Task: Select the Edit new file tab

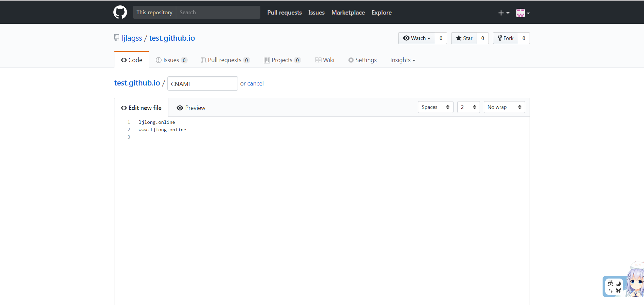Action: (x=141, y=108)
